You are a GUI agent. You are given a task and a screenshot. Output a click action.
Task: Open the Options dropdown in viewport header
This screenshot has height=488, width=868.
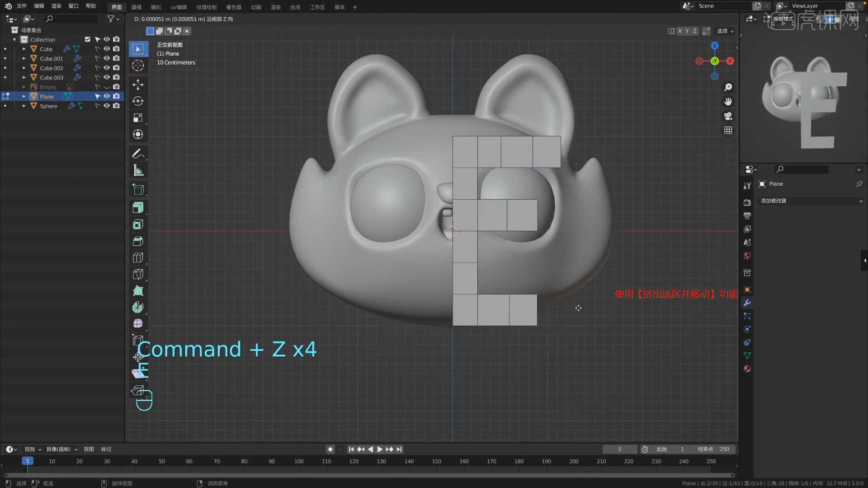(x=725, y=31)
